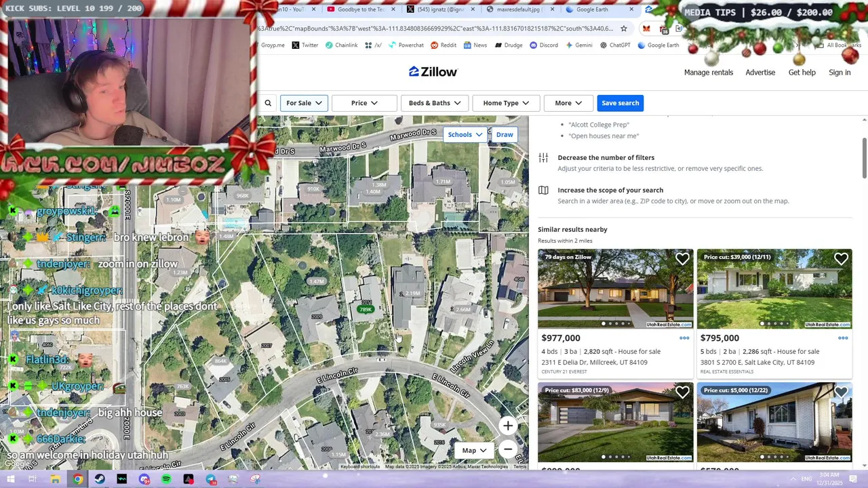The image size is (868, 488).
Task: Click Chrome icon in taskbar
Action: pyautogui.click(x=78, y=479)
